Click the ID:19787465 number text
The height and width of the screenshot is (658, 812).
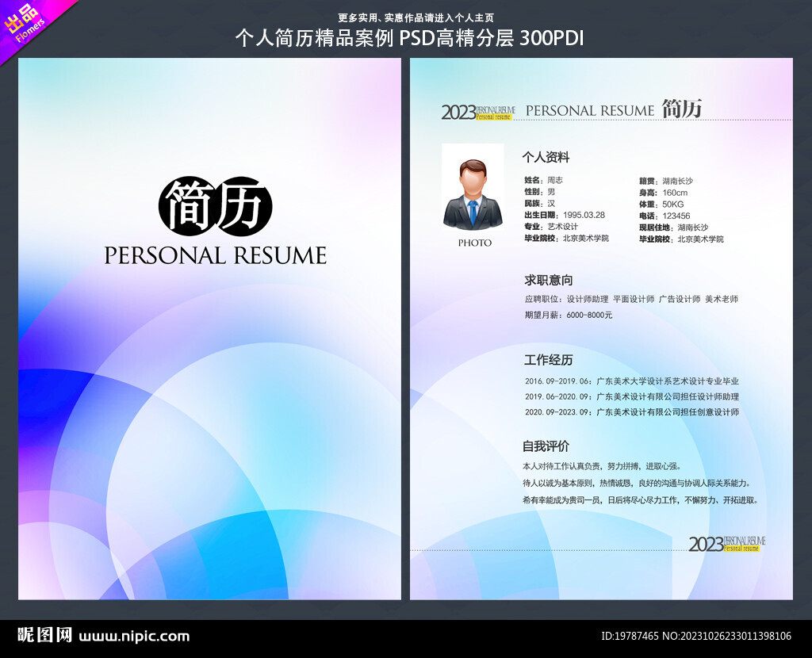[629, 636]
